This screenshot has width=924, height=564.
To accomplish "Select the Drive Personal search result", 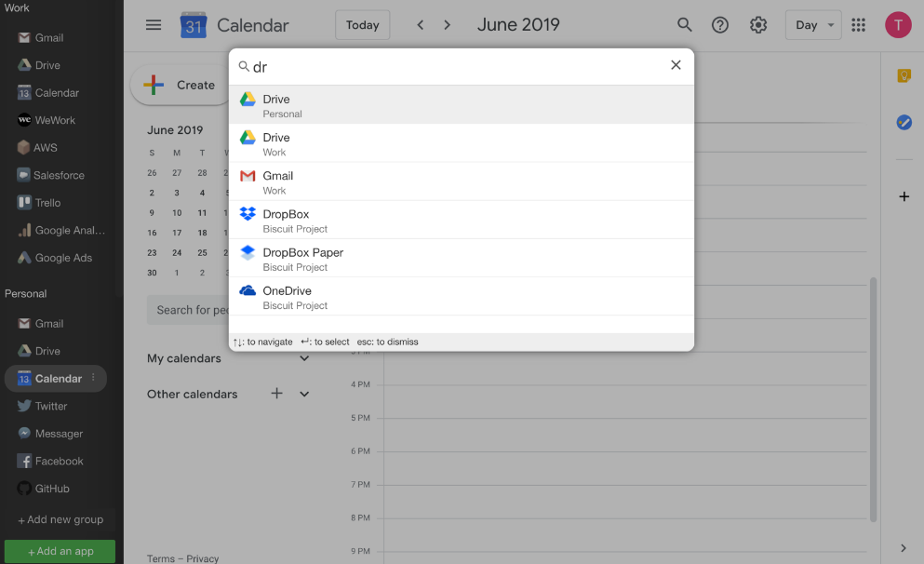I will click(462, 105).
